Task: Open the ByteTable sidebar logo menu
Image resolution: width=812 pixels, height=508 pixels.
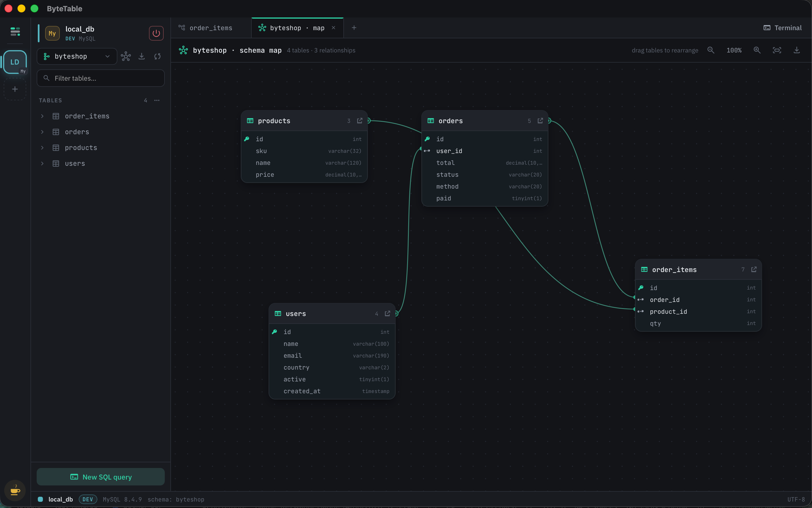Action: [15, 32]
